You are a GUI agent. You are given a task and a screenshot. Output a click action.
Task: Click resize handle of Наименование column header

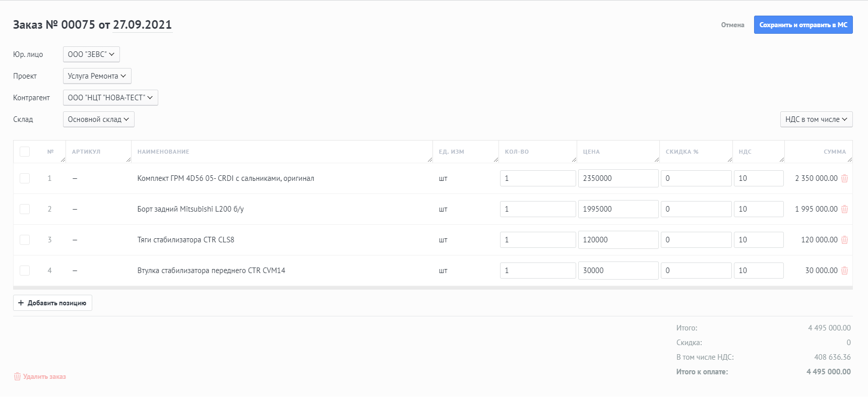tap(430, 160)
